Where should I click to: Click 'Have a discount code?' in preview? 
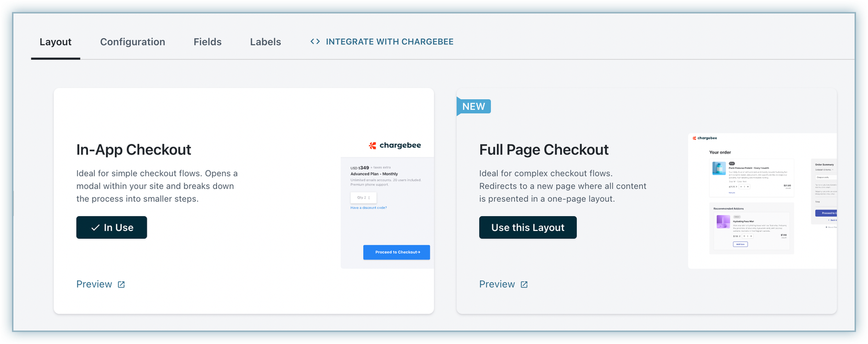tap(368, 208)
